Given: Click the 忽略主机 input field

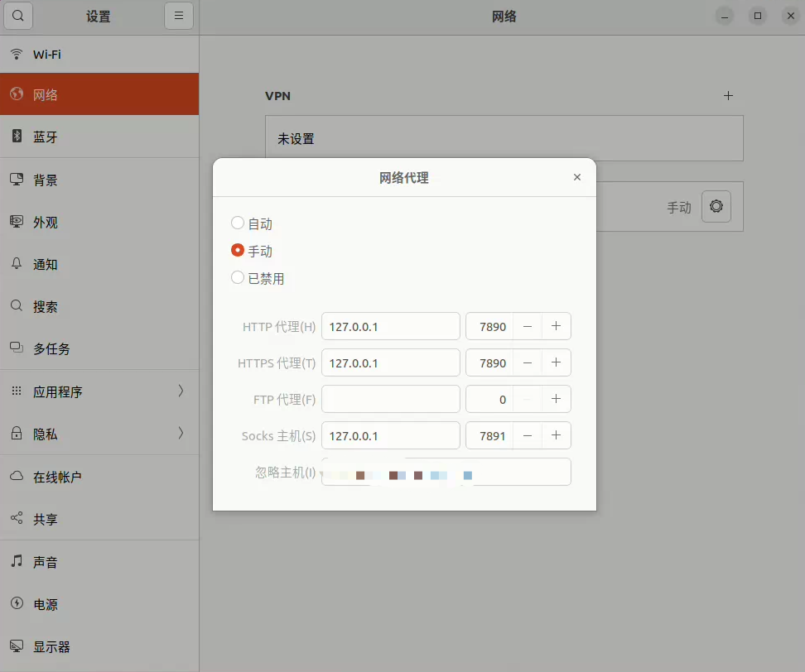Looking at the screenshot, I should (x=446, y=472).
